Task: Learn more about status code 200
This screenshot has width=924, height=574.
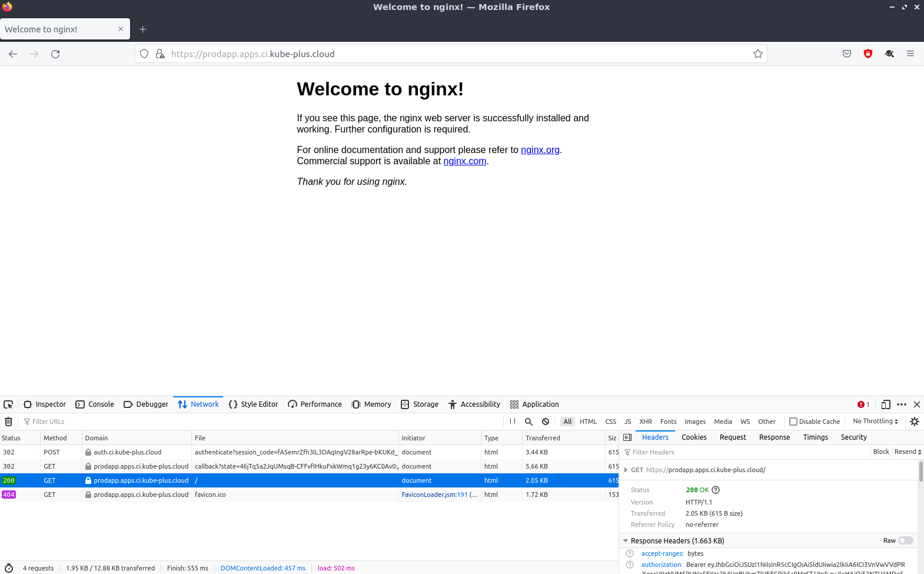Action: click(716, 490)
